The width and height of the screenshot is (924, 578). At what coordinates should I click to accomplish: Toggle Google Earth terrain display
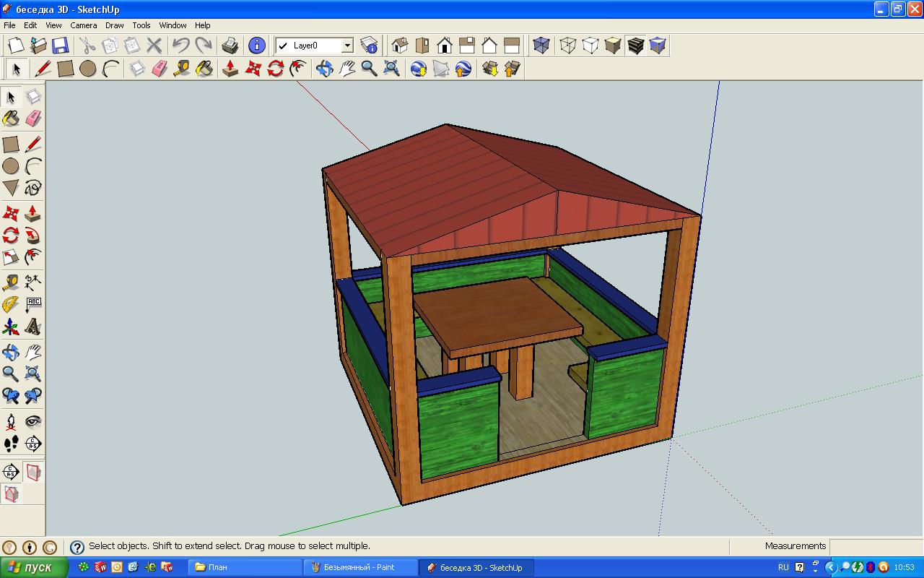point(441,69)
